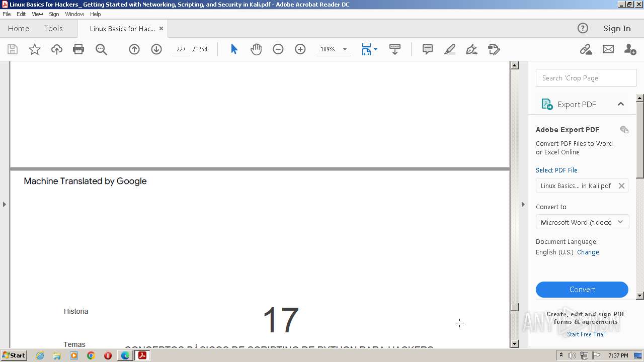Switch to the Home tab
Screen dimensions: 644x362
[19, 28]
